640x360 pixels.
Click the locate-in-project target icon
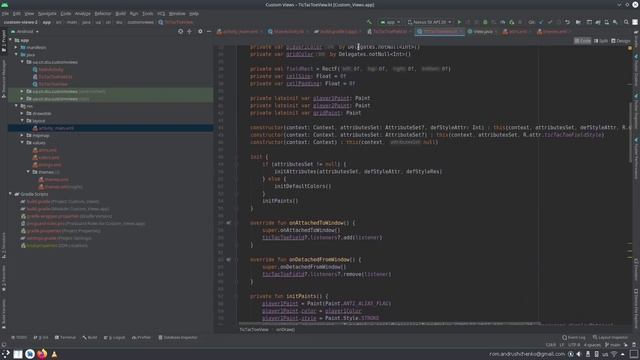pos(180,31)
